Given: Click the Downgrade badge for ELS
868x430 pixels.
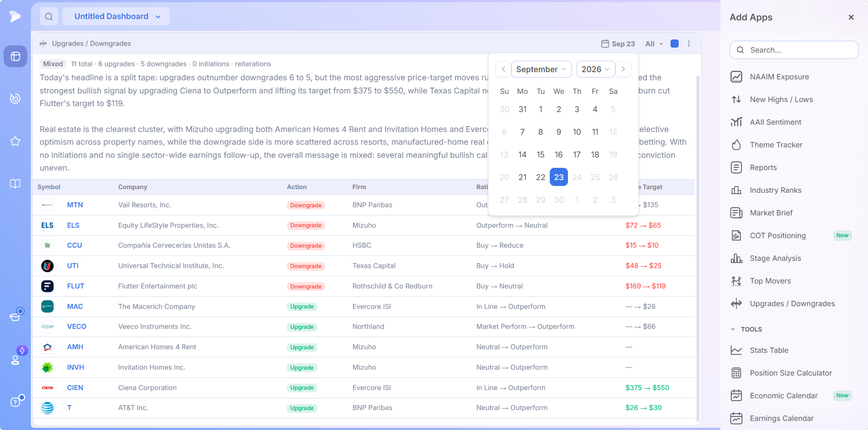Looking at the screenshot, I should point(306,225).
